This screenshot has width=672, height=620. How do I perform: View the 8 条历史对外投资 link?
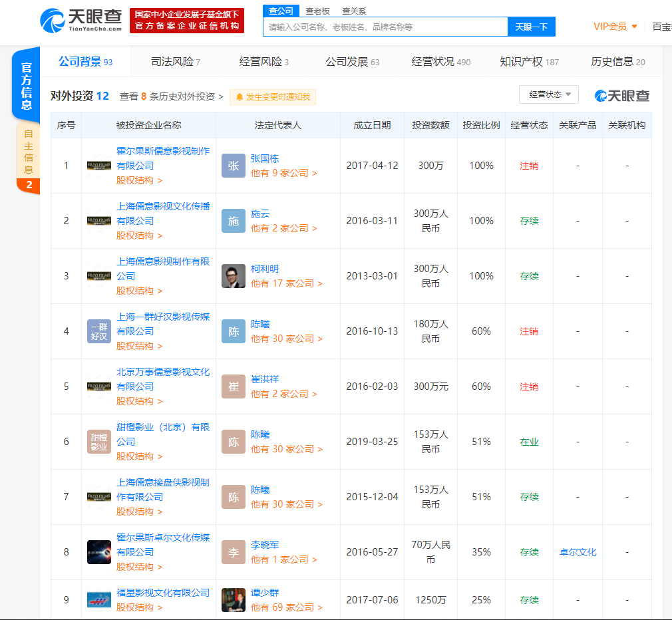(172, 97)
